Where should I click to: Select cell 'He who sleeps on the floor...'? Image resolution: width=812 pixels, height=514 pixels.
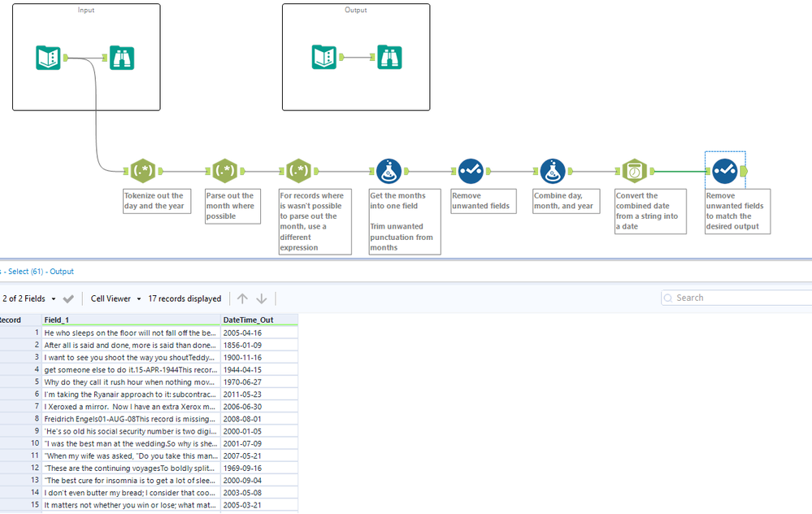[131, 333]
